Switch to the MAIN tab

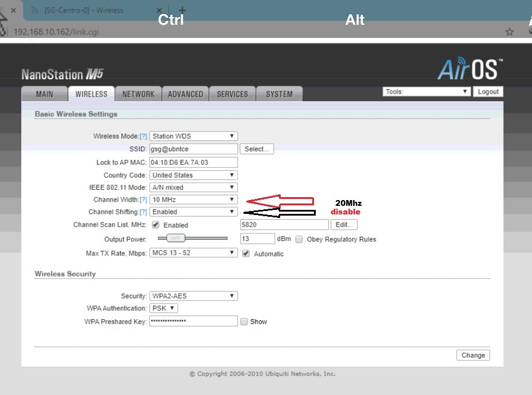coord(44,94)
